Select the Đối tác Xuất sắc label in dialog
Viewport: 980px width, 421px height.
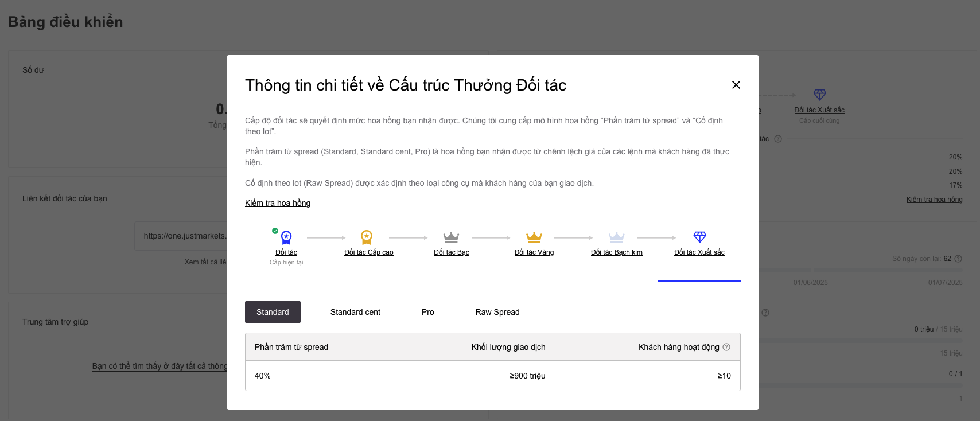(699, 252)
